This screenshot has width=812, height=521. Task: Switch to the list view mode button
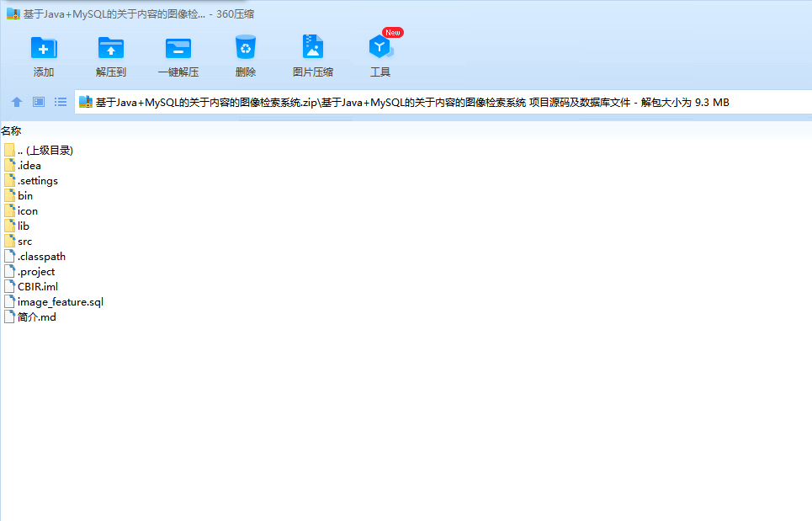pyautogui.click(x=61, y=102)
